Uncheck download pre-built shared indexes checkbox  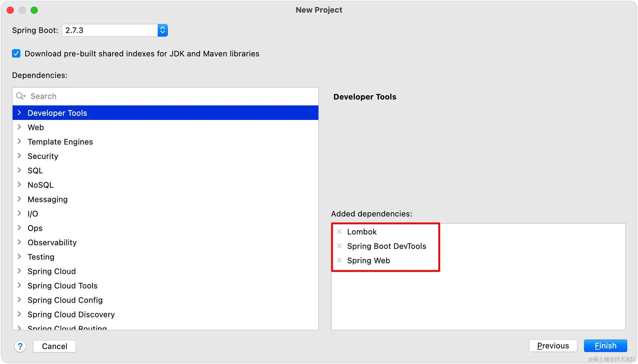click(x=16, y=53)
